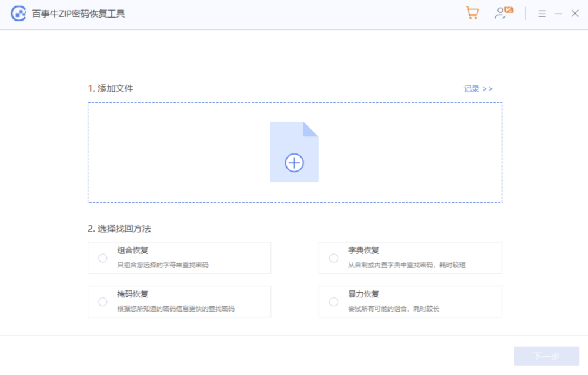
Task: Click the double chevron next to 记录
Action: click(x=486, y=88)
